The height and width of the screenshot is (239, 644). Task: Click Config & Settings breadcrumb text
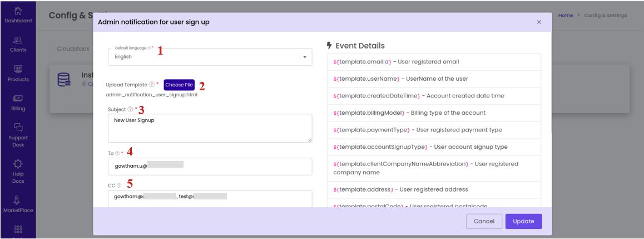coord(606,15)
